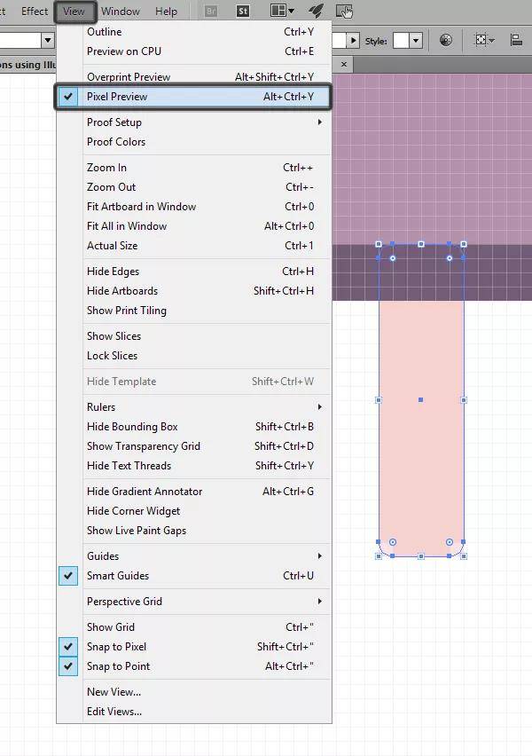
Task: Choose New View...
Action: click(x=192, y=692)
